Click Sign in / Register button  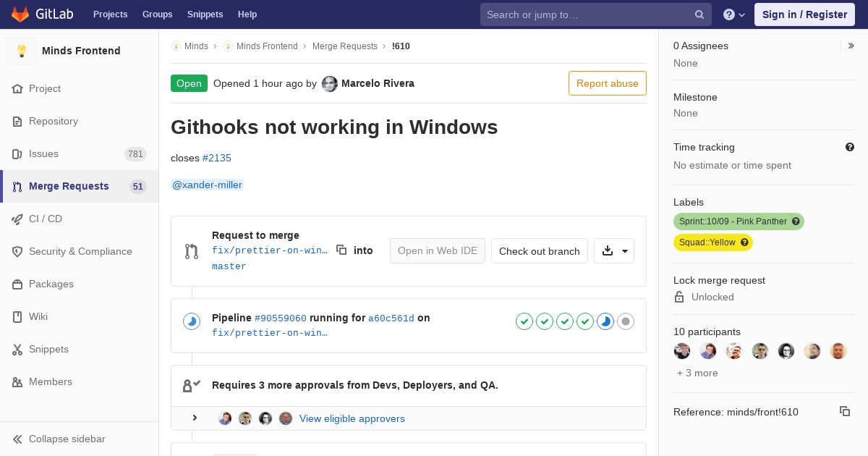[804, 14]
